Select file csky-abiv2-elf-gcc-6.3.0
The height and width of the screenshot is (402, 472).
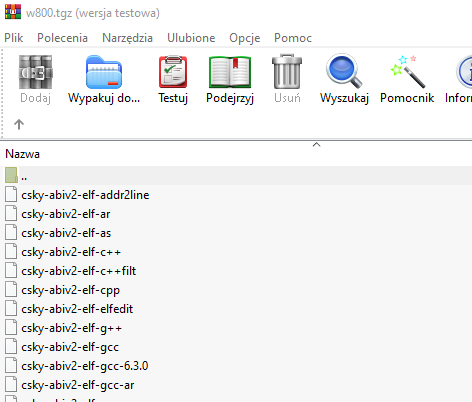(85, 366)
